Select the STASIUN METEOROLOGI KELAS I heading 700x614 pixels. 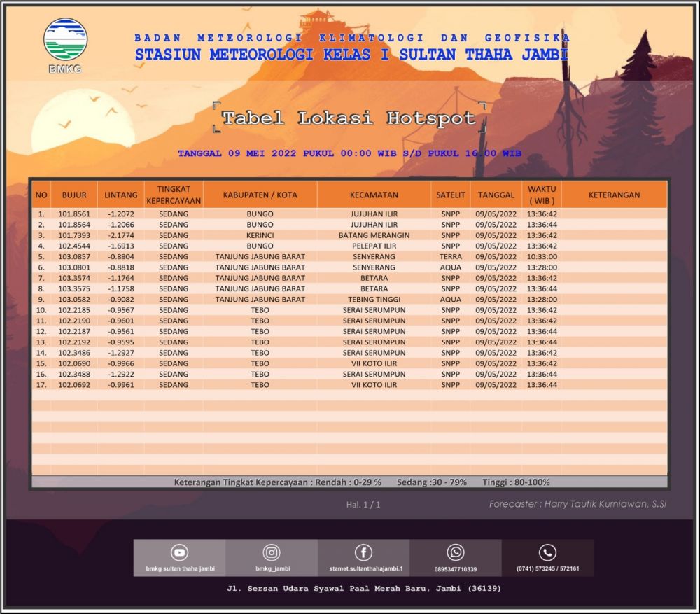(x=351, y=55)
